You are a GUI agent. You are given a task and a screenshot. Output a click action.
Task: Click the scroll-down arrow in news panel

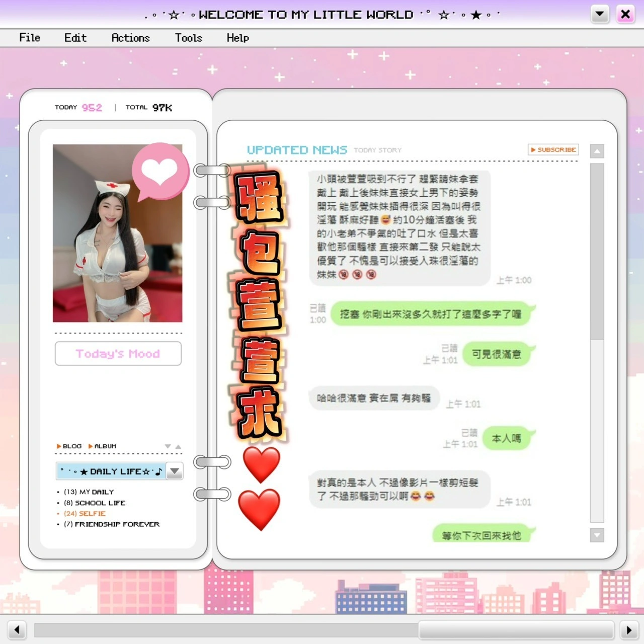click(597, 535)
